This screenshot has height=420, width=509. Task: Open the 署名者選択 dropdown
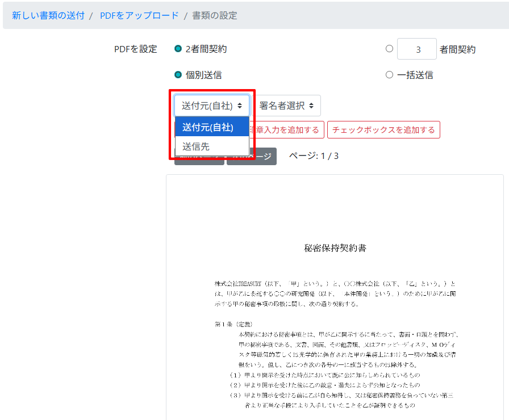286,106
